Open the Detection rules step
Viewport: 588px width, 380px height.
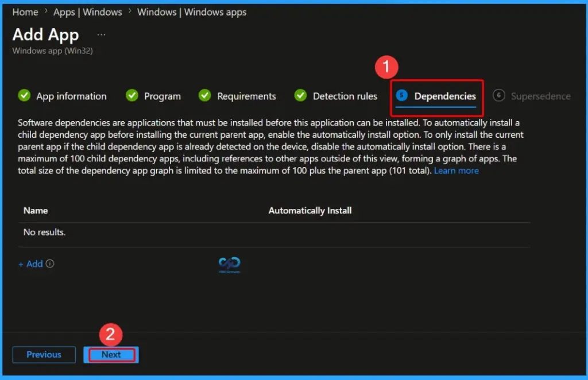tap(345, 96)
